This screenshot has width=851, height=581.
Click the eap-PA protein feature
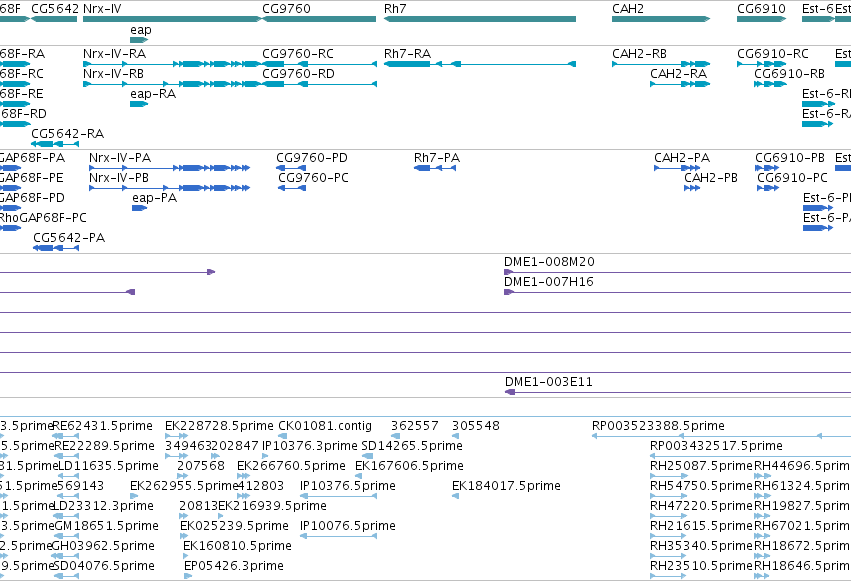(x=139, y=208)
